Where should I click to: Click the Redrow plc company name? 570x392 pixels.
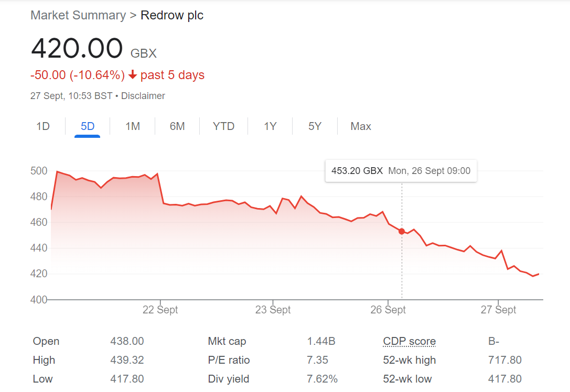click(172, 15)
